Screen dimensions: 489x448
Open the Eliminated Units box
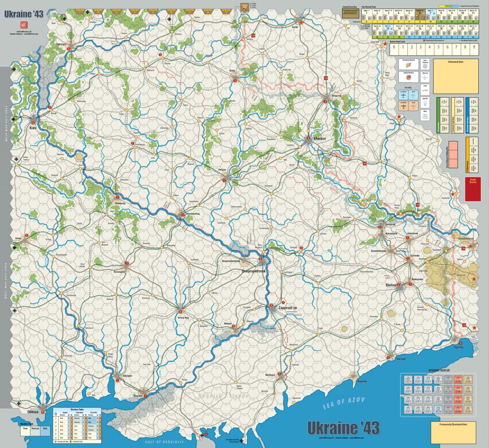point(456,76)
